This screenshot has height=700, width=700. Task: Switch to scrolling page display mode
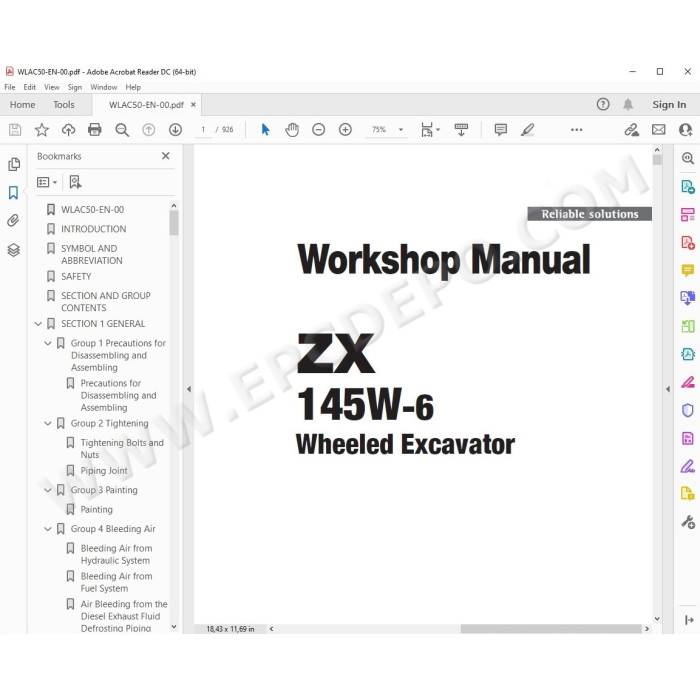[x=461, y=129]
